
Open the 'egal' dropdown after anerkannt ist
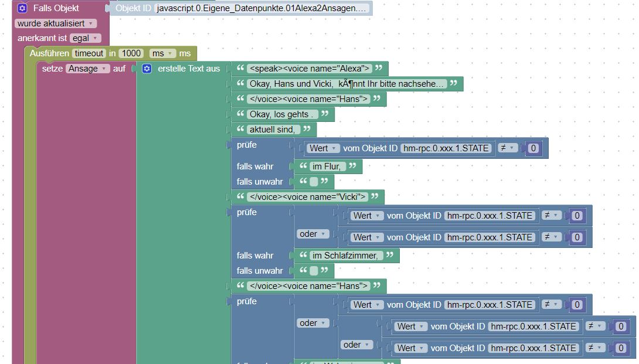pyautogui.click(x=85, y=38)
